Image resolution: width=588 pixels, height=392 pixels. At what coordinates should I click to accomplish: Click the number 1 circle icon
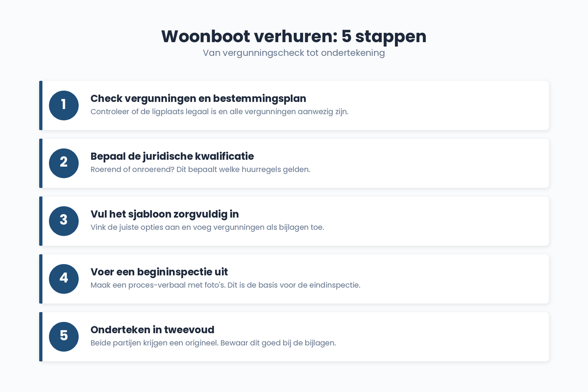click(x=63, y=105)
